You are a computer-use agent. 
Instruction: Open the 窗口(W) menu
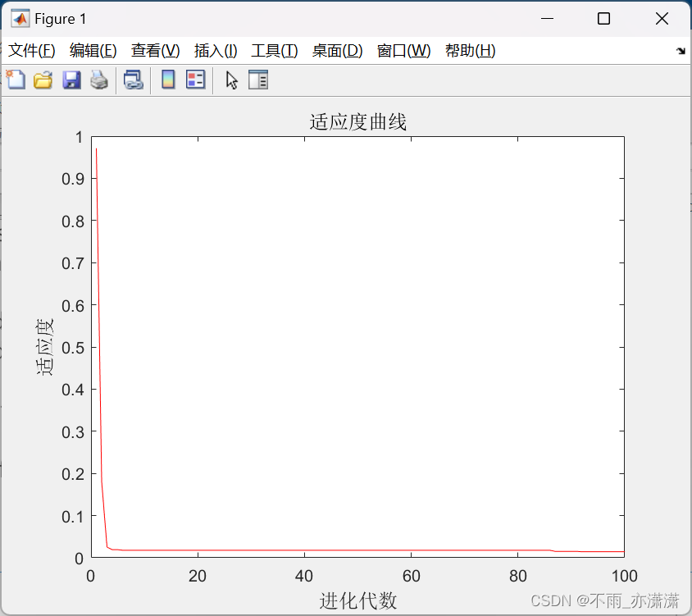coord(404,51)
